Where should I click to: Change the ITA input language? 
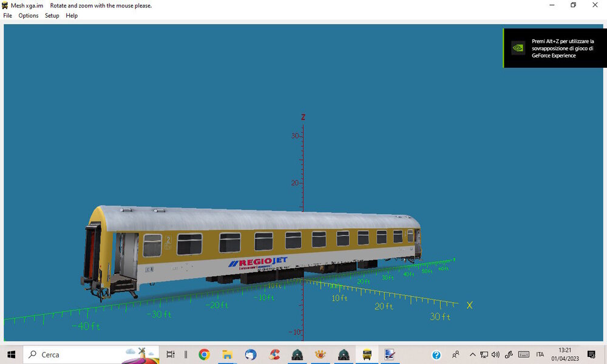tap(540, 354)
